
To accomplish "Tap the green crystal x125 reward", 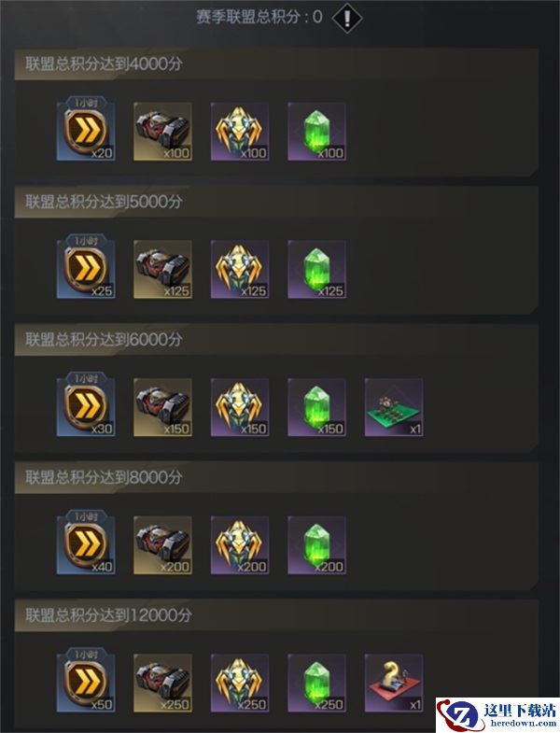I will 316,269.
